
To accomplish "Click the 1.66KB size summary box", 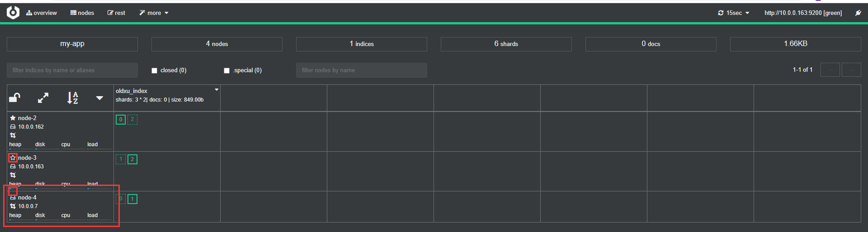I will point(796,44).
